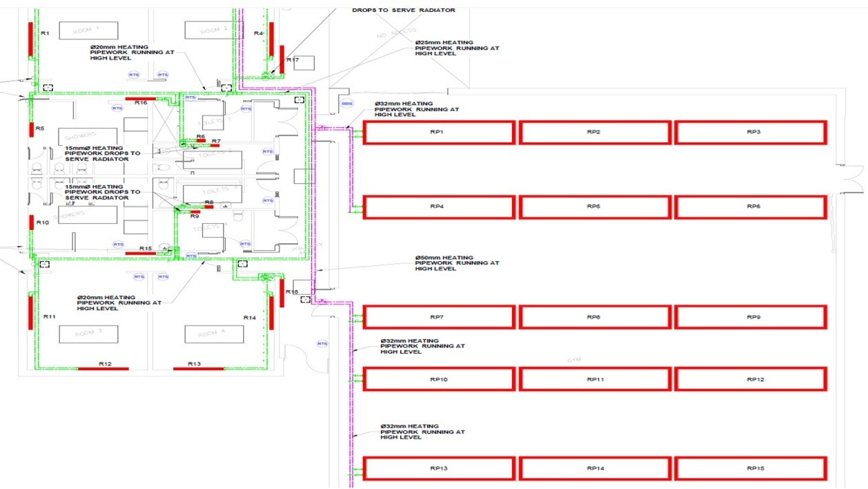Select radiant panel RP1
Screen dimensions: 868x489
439,132
